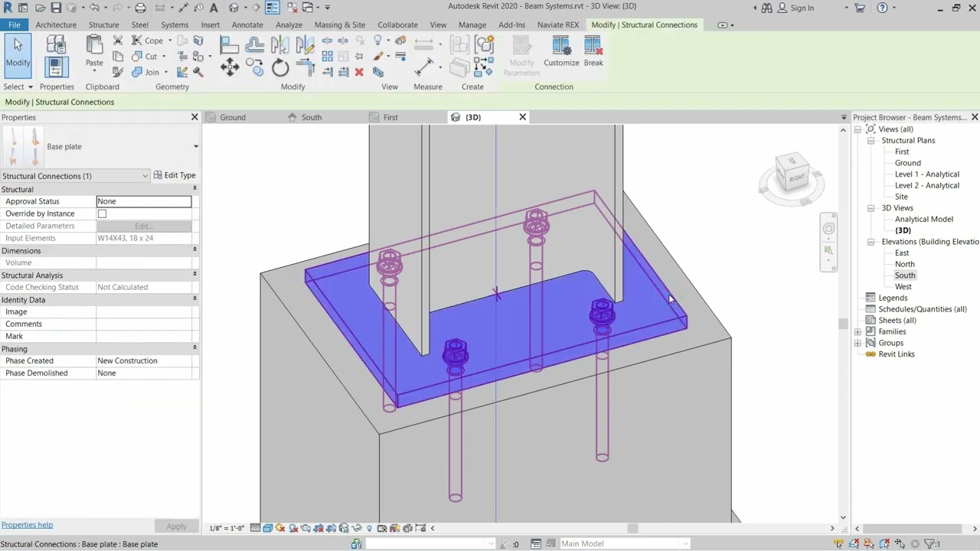Image resolution: width=980 pixels, height=551 pixels.
Task: Close the {3D} view tab
Action: (x=523, y=117)
